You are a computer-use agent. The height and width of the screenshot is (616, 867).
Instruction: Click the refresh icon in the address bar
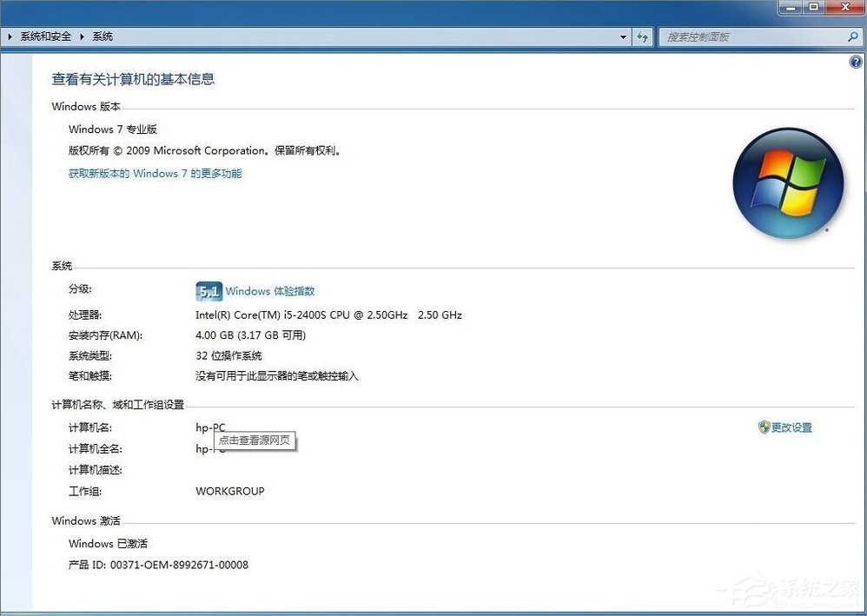pyautogui.click(x=642, y=36)
